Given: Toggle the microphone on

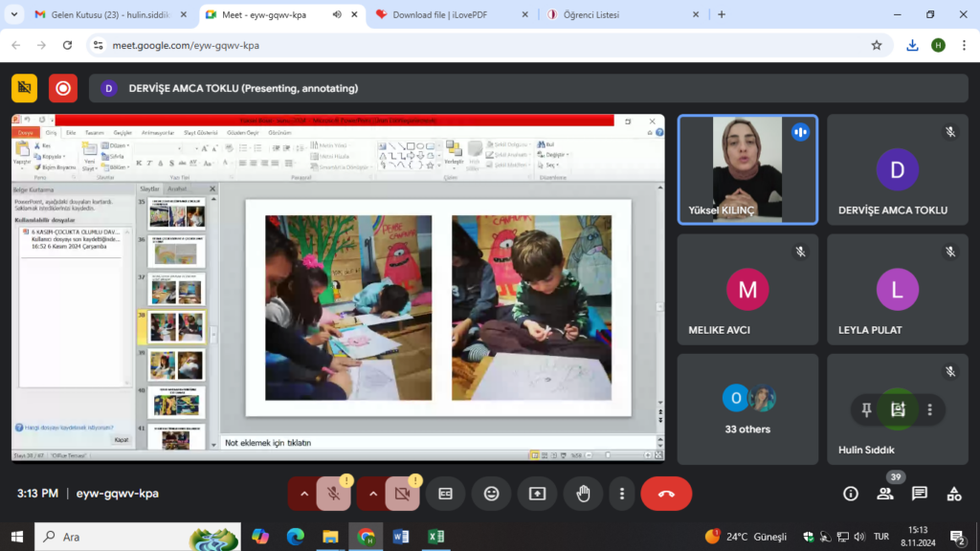Looking at the screenshot, I should 333,494.
